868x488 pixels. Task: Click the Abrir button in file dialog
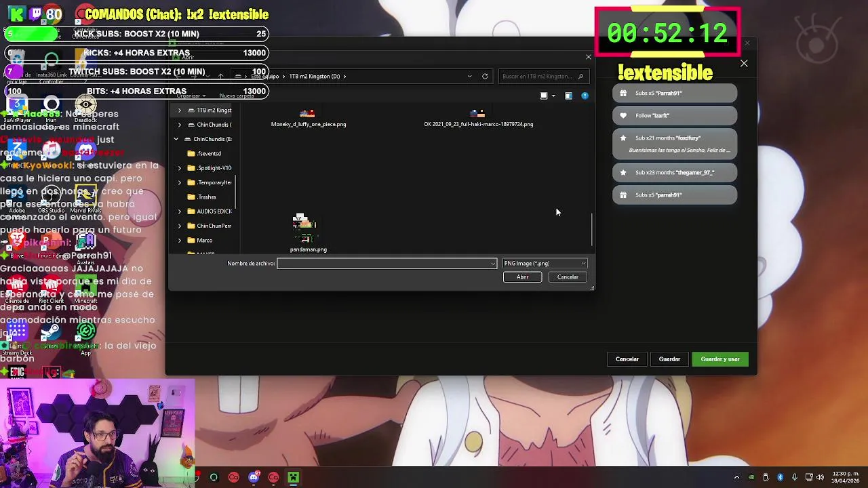522,277
